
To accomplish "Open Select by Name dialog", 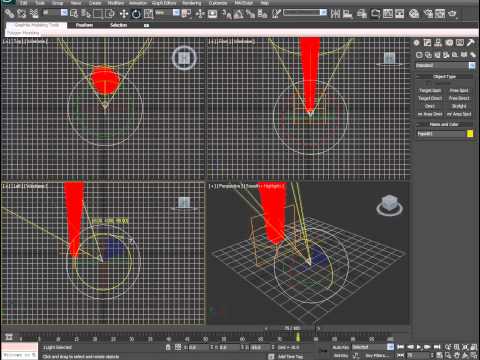I will tap(86, 14).
